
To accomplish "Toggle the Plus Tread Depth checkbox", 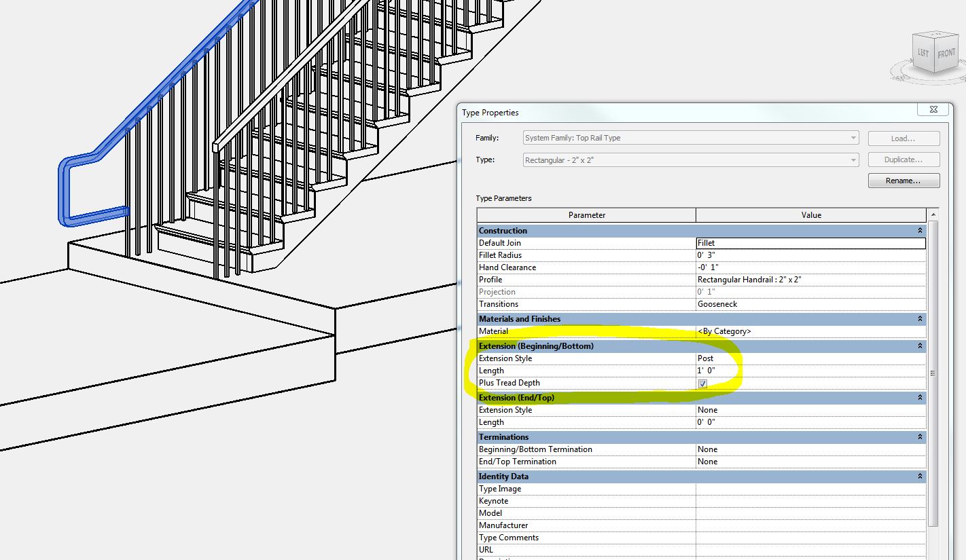I will [704, 383].
